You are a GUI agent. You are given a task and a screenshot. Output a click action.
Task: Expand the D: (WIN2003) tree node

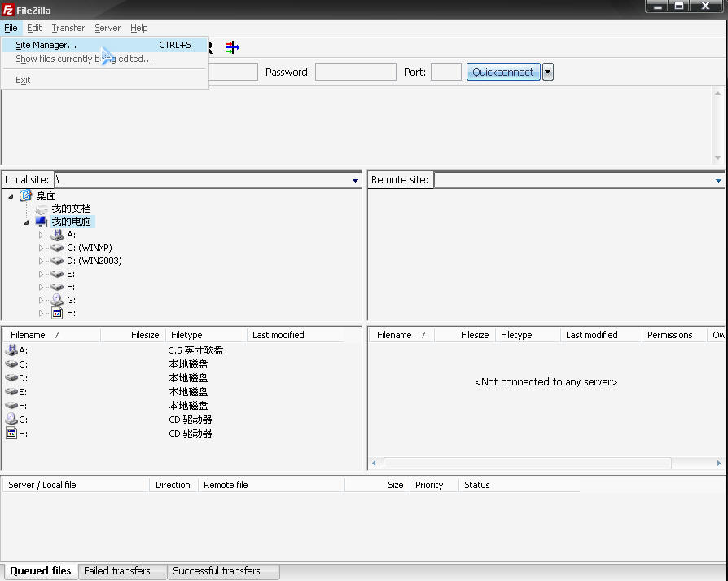coord(41,261)
